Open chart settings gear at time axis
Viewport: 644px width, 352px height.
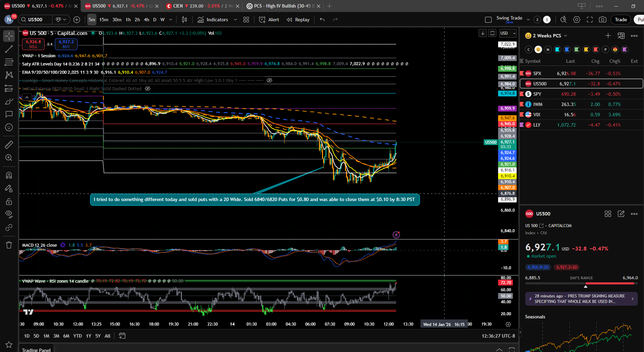coord(508,324)
